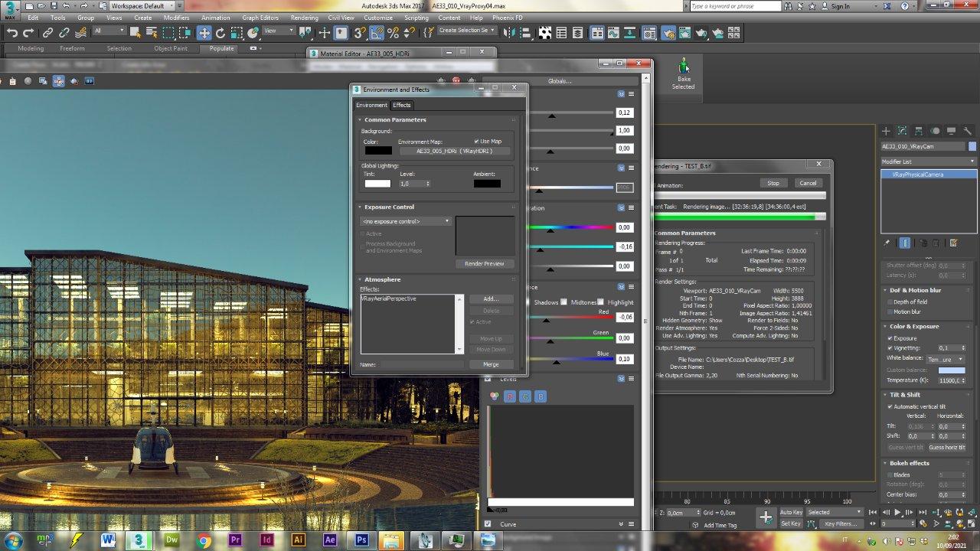Collapse the Dof & Motion blur rollout
The height and width of the screenshot is (551, 980).
click(915, 290)
